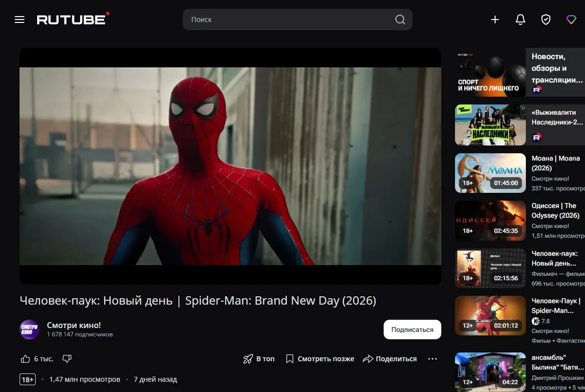This screenshot has width=585, height=392.
Task: Click the 1 678 147 подписчиков text
Action: (80, 334)
